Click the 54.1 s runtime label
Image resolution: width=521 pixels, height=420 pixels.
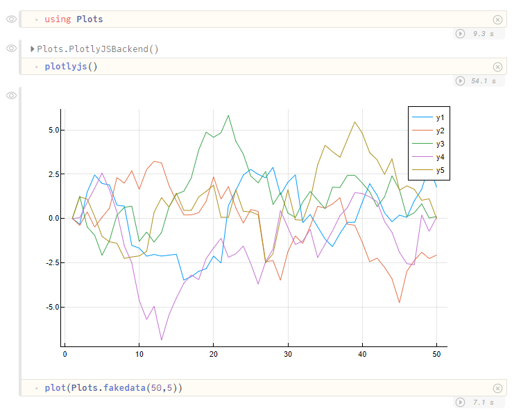(484, 81)
